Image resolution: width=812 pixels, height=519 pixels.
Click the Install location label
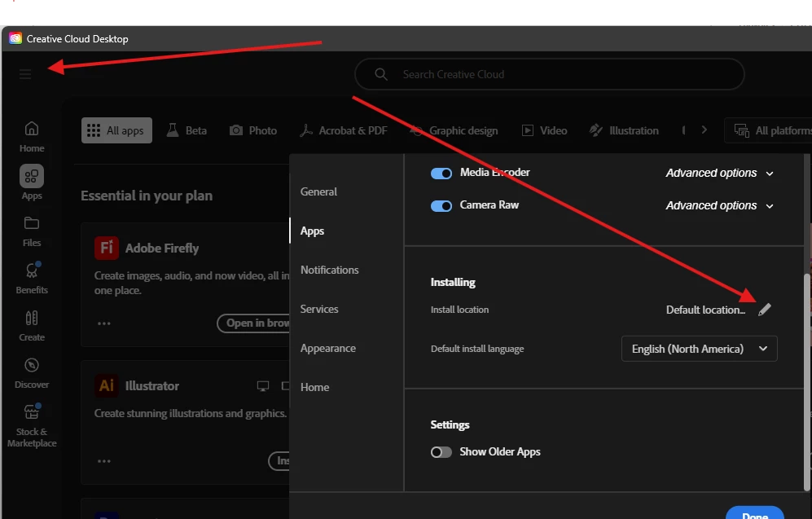pos(459,310)
